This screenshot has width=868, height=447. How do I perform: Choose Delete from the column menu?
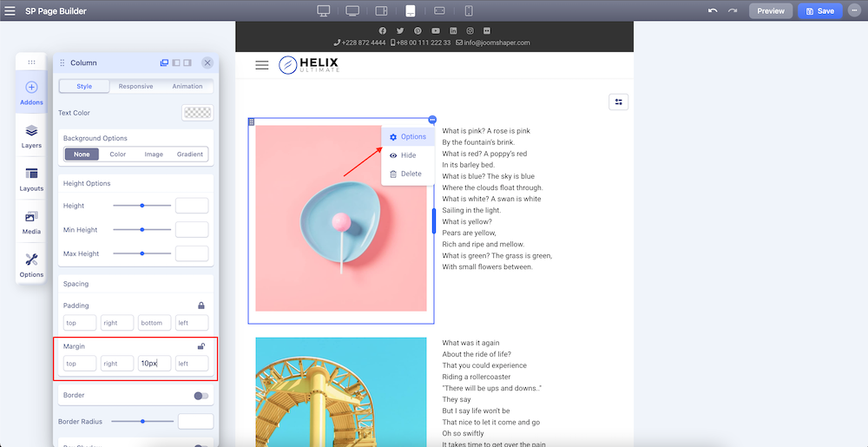(407, 174)
